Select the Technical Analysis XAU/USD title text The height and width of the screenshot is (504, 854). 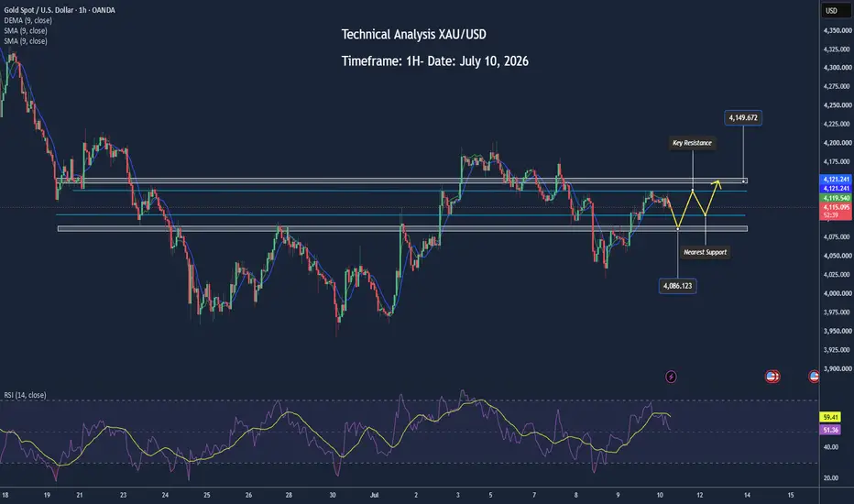click(x=414, y=34)
